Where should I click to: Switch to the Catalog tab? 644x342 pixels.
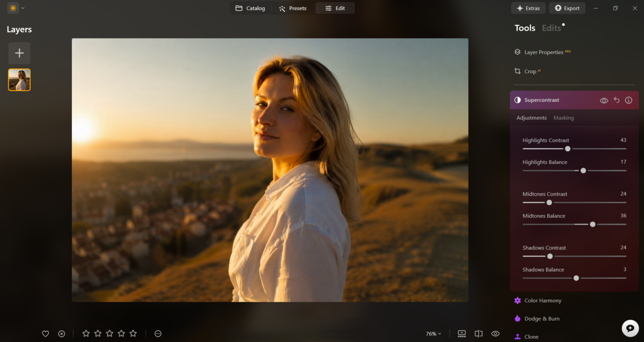tap(250, 8)
